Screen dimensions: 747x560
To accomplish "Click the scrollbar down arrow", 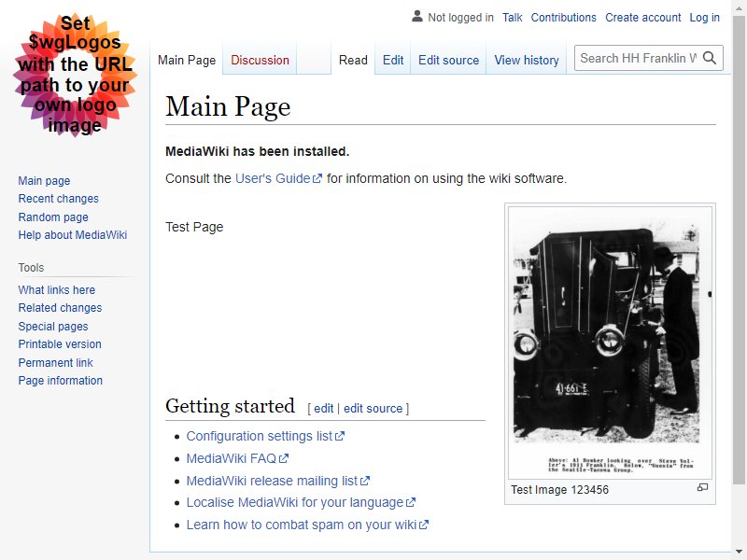I will [740, 552].
